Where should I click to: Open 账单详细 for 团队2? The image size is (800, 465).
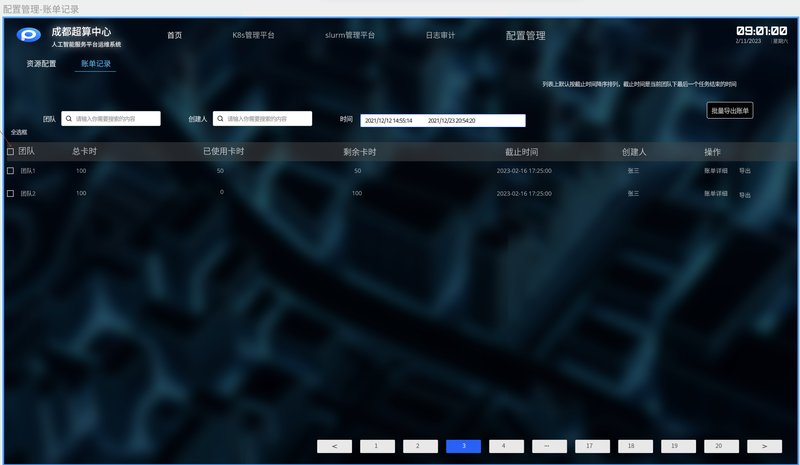click(x=716, y=194)
